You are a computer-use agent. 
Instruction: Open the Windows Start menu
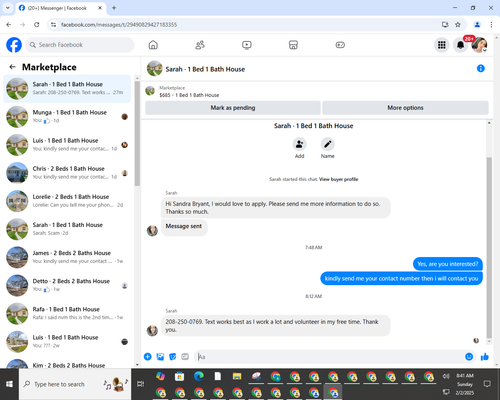pos(9,384)
